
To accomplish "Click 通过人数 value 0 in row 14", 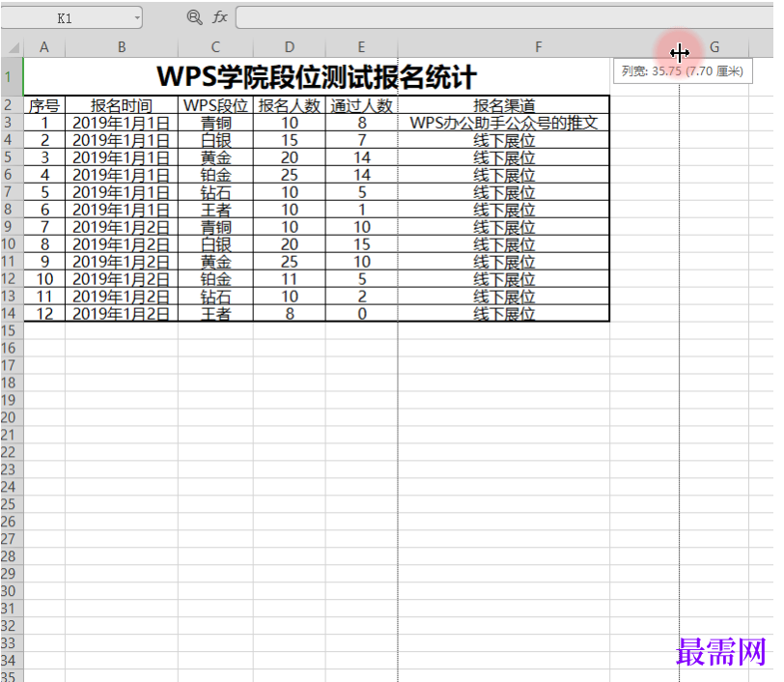I will [x=361, y=313].
